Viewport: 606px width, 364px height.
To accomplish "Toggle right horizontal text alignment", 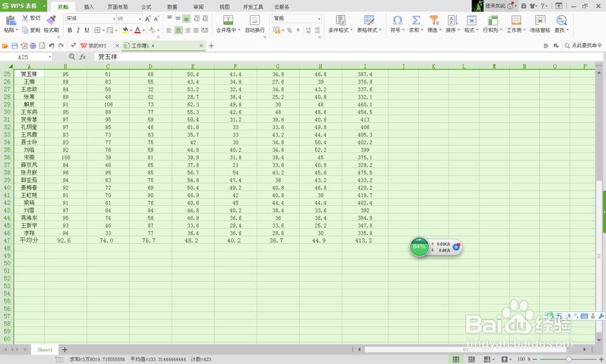I will tap(187, 30).
